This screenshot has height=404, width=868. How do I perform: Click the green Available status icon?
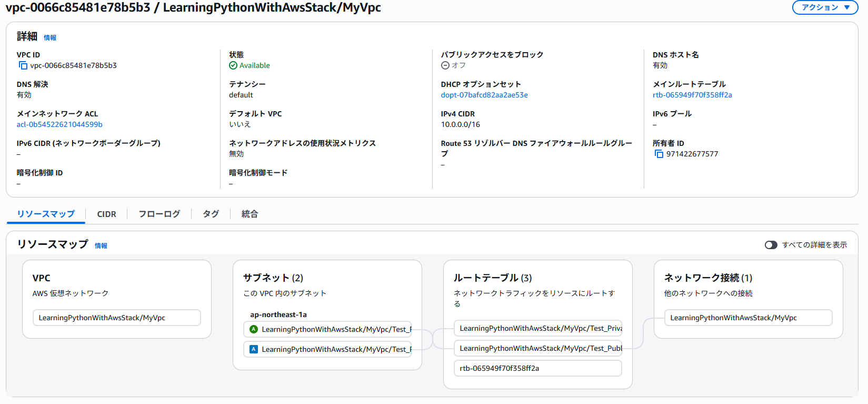[x=233, y=65]
